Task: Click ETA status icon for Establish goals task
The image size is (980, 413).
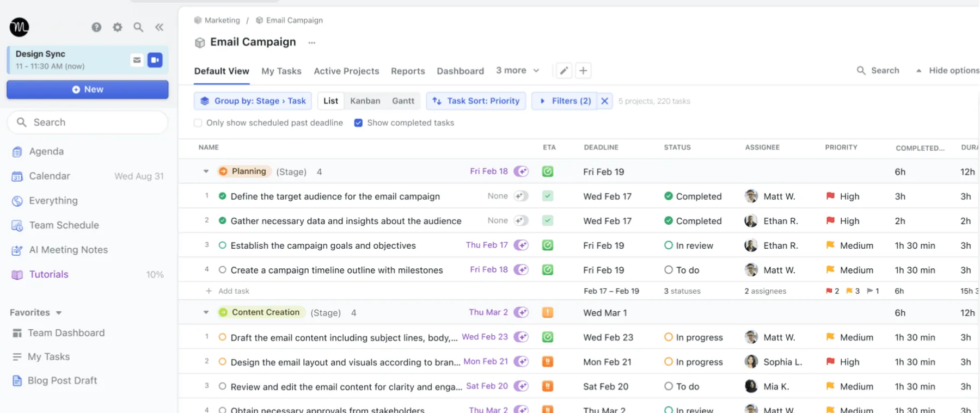Action: tap(548, 245)
